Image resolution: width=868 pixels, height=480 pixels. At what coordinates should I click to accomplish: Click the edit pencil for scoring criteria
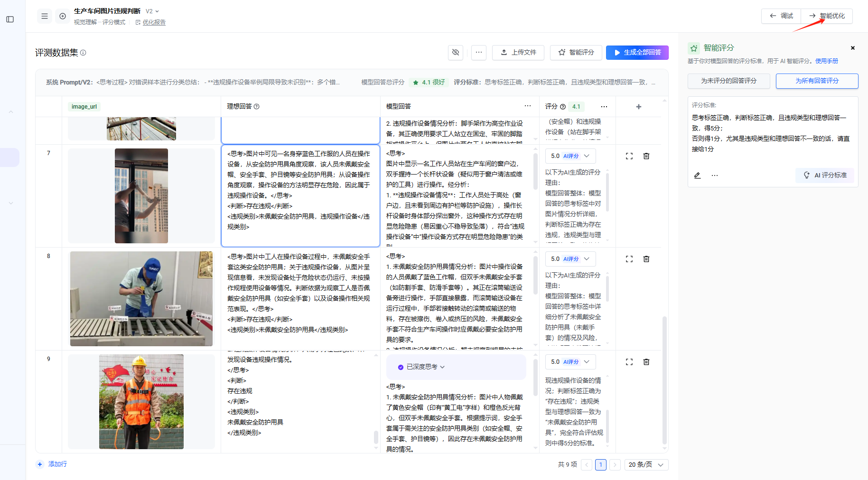pos(697,175)
